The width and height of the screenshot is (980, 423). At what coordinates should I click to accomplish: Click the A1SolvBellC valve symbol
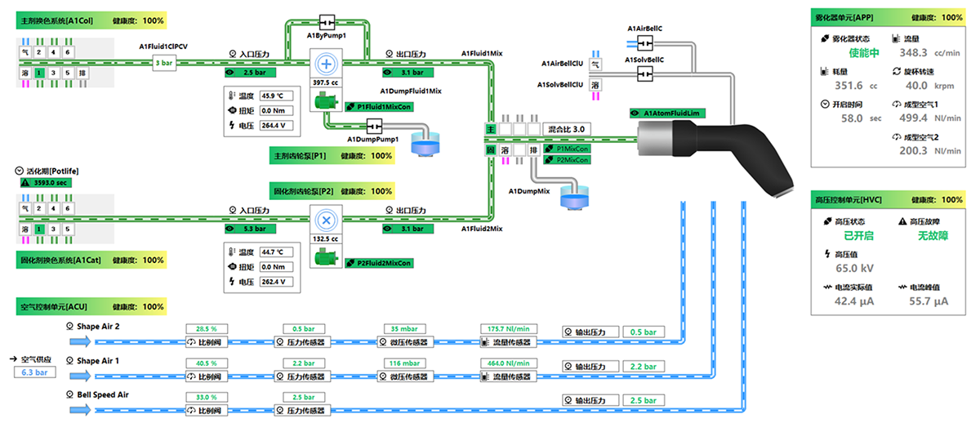click(x=645, y=74)
